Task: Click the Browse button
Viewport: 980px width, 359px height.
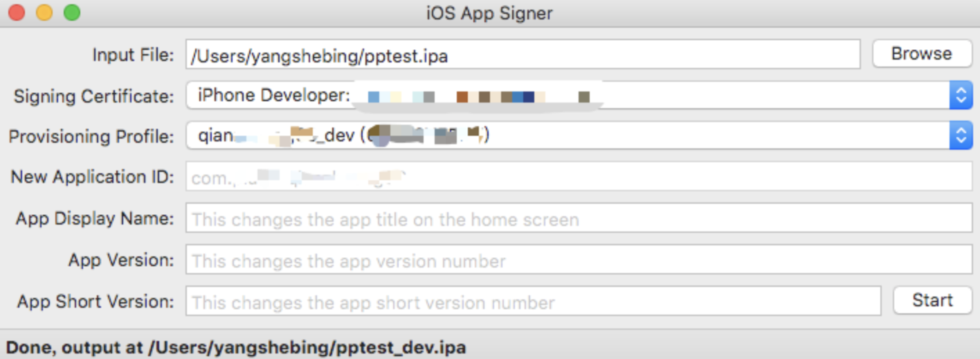Action: click(921, 54)
